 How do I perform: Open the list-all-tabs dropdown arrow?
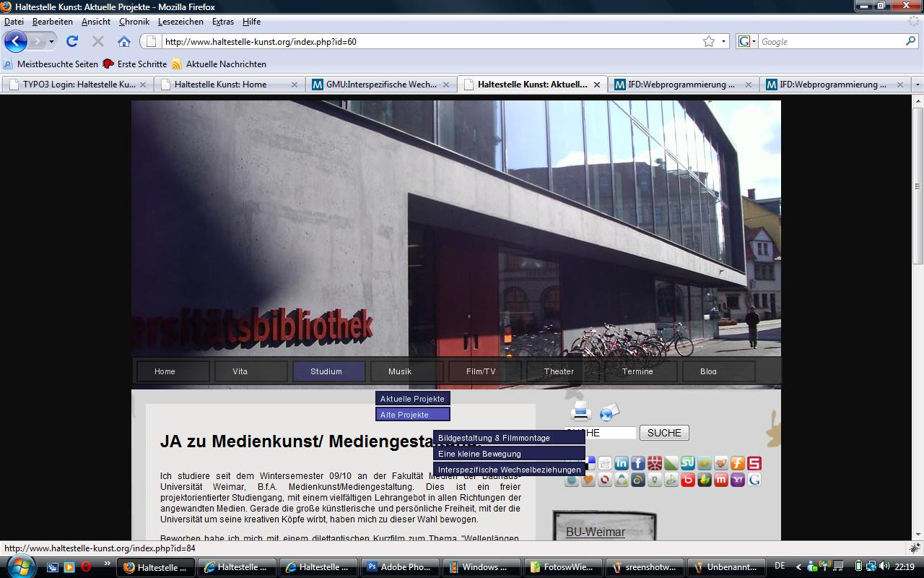[x=918, y=85]
